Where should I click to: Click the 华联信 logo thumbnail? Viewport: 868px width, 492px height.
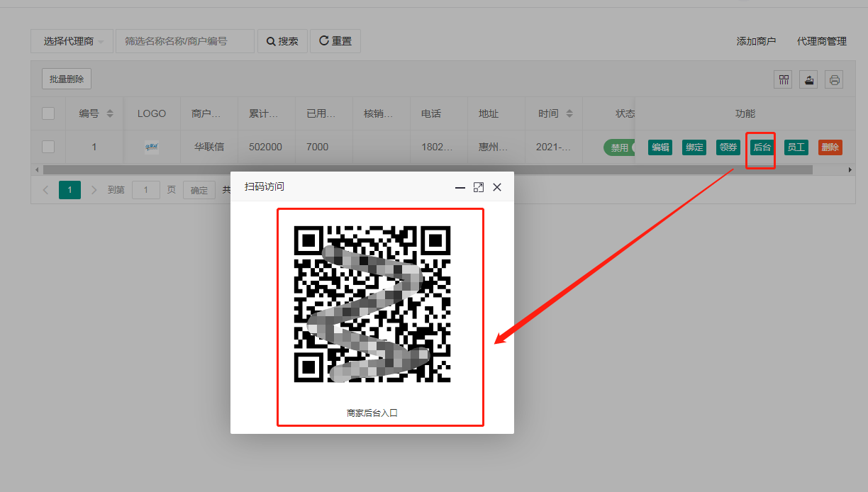pos(152,147)
